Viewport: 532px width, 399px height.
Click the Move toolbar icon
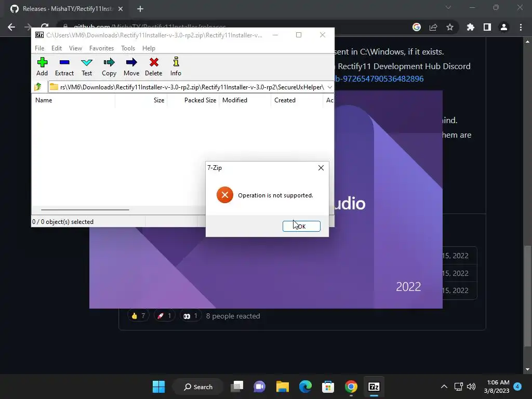131,67
